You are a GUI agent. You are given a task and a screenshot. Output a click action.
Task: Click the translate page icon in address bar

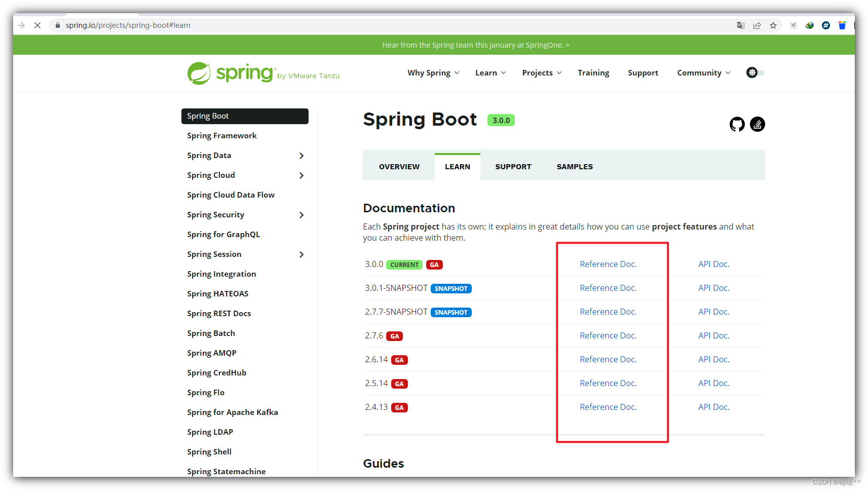[741, 25]
